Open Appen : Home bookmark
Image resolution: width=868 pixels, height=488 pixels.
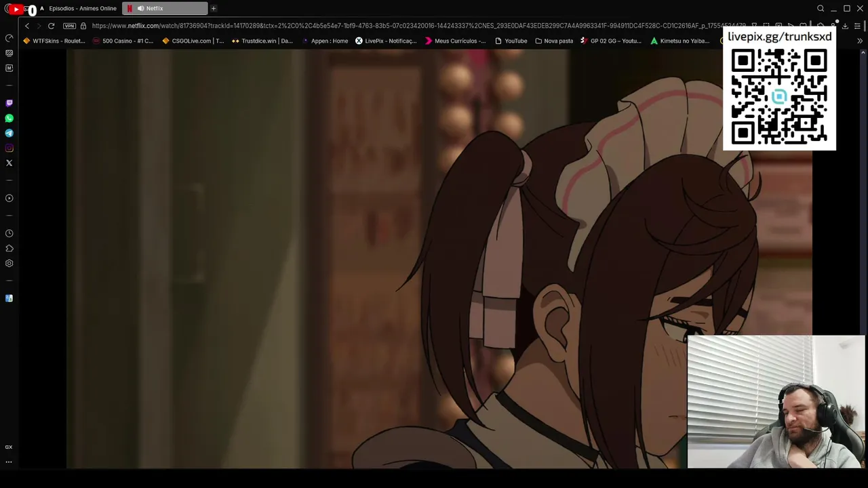pos(325,41)
